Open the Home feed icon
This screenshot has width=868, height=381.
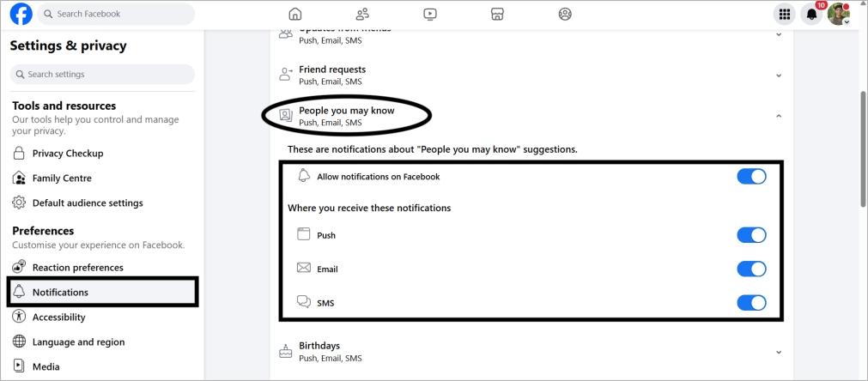coord(295,14)
